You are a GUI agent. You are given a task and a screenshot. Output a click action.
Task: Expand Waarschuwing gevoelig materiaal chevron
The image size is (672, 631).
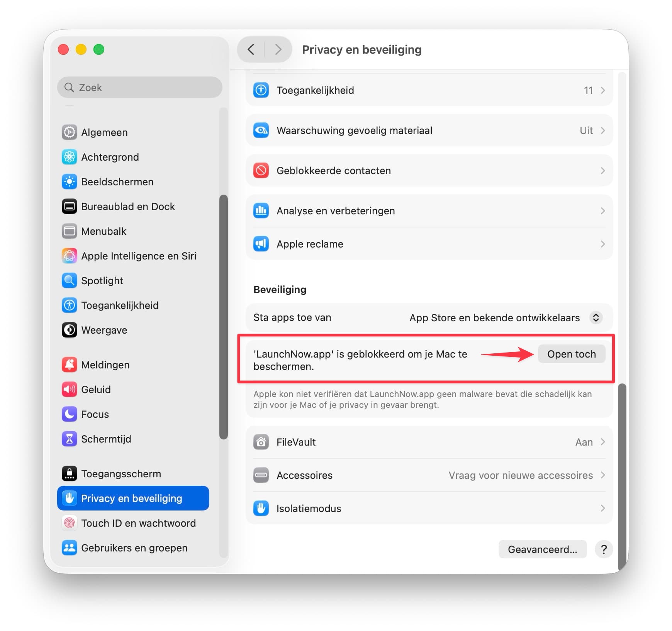[603, 131]
